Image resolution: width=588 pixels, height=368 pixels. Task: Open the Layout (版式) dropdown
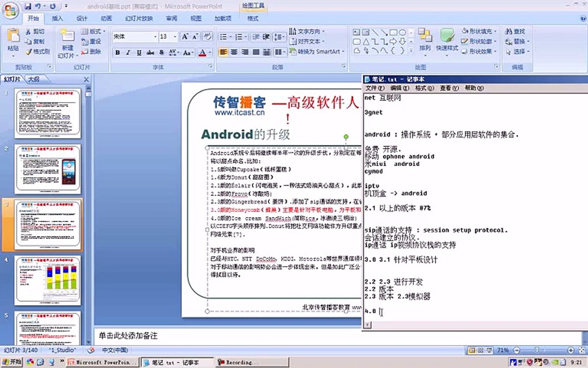(94, 31)
